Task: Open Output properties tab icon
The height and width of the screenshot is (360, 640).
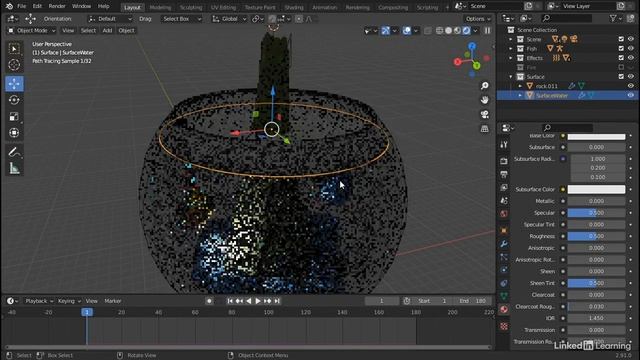Action: coord(504,174)
